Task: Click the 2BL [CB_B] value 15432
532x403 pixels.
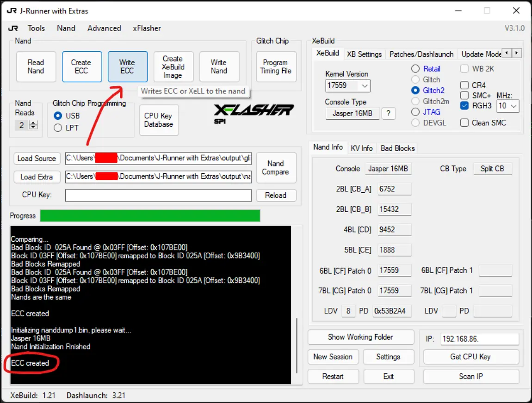Action: [x=394, y=209]
